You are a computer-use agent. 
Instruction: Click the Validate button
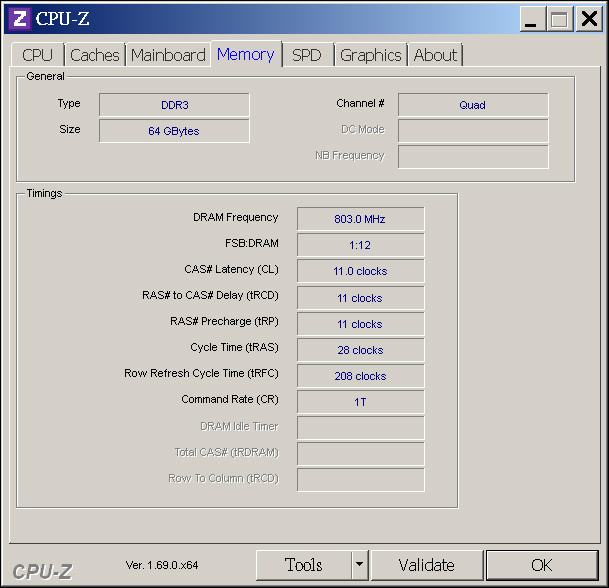[427, 565]
